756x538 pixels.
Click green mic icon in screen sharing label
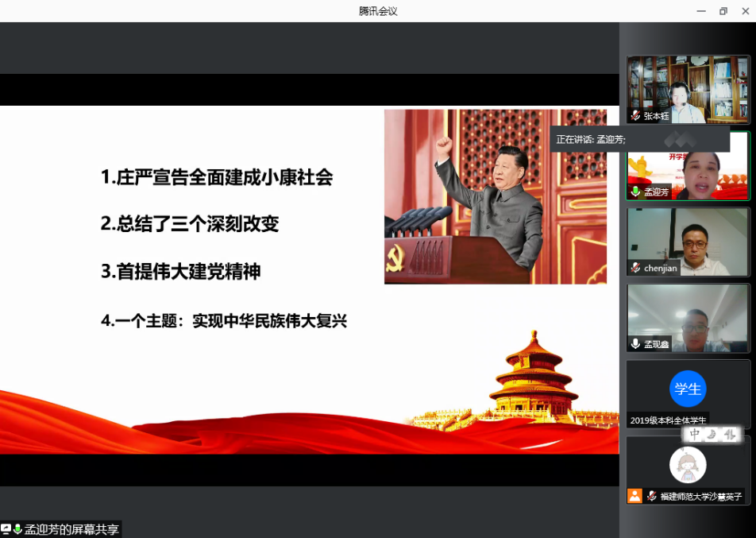click(17, 529)
